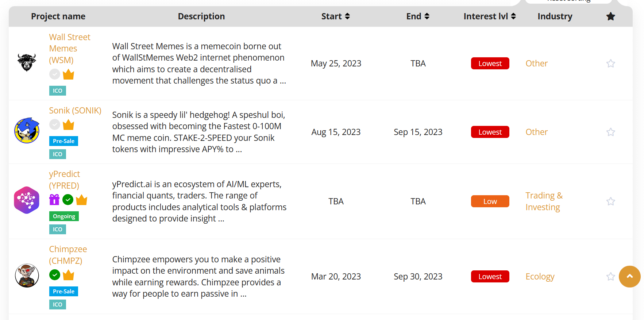Favorite Wall Street Memes with star icon
This screenshot has width=644, height=320.
tap(610, 63)
